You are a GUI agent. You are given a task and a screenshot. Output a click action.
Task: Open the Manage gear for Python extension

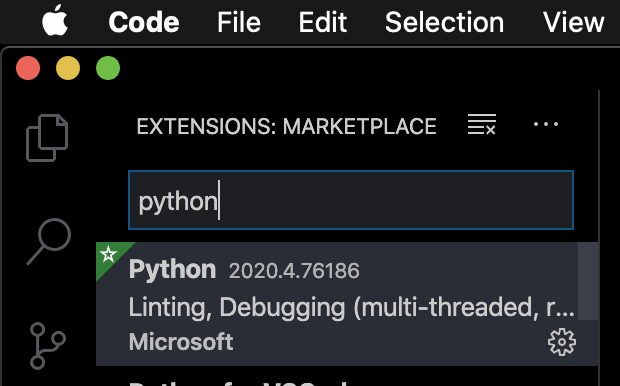coord(562,342)
